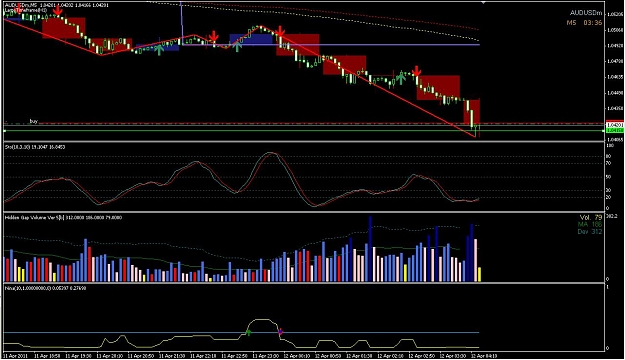Screen dimensions: 625x360
Task: Click the last yellow volume bar
Action: point(479,275)
